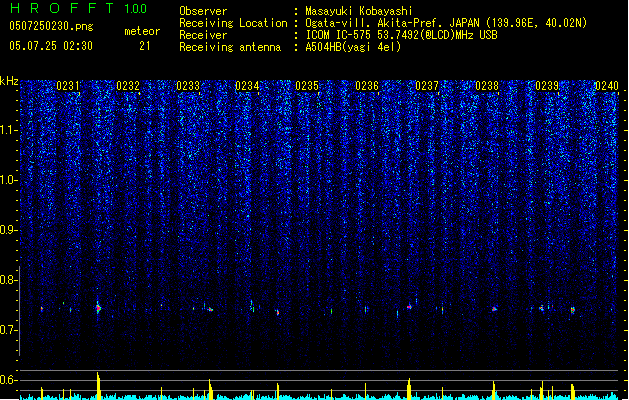Click the 1.1 kHz axis label
Image resolution: width=629 pixels, height=400 pixels.
click(9, 130)
